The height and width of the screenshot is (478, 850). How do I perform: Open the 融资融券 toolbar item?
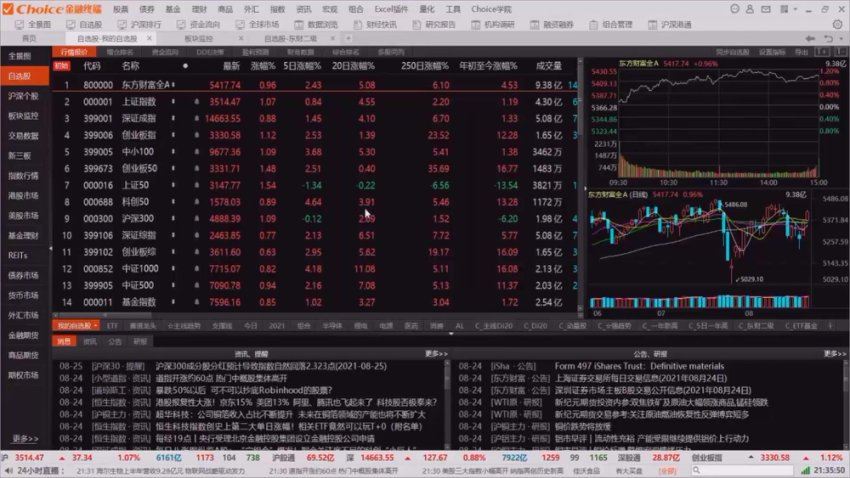551,24
